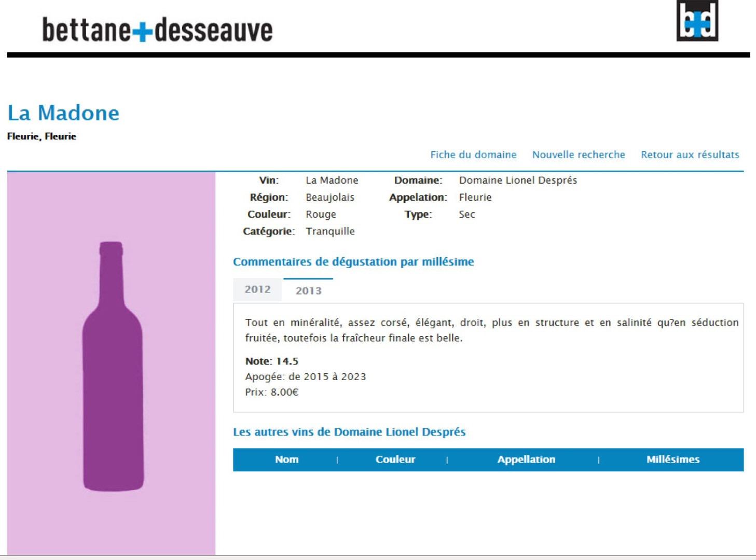Screen dimensions: 756x560
Task: Click the Sec type value
Action: [x=467, y=215]
